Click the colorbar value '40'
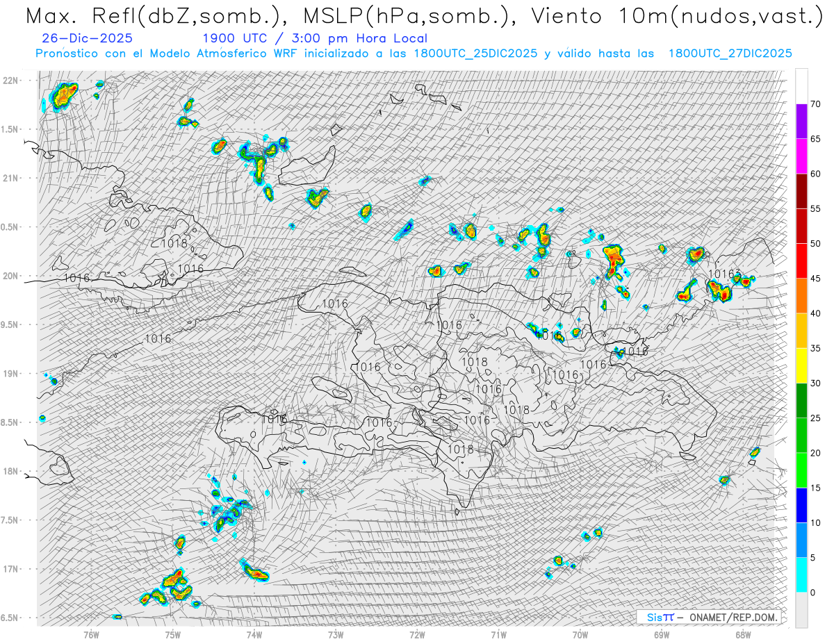Image resolution: width=834 pixels, height=644 pixels. tap(816, 313)
